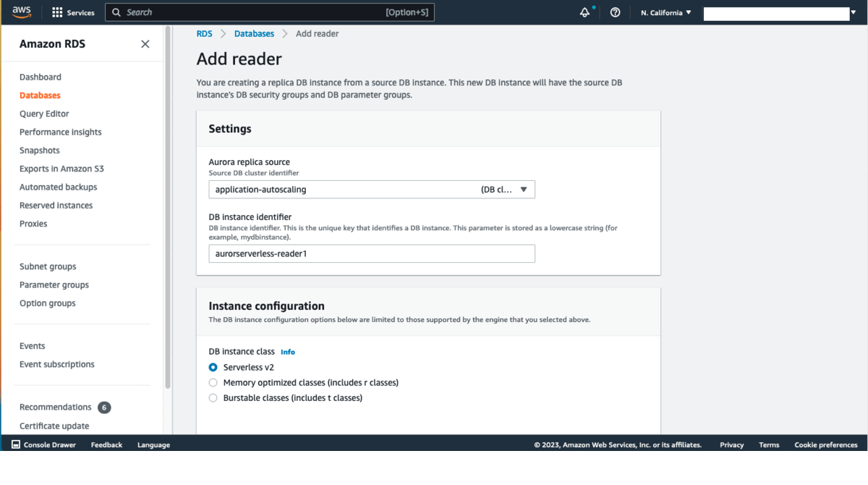This screenshot has width=868, height=485.
Task: Click the Add reader page heading
Action: point(239,59)
